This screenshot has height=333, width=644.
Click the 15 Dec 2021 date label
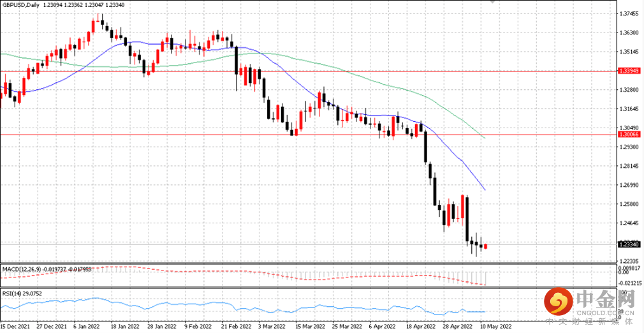[15, 325]
